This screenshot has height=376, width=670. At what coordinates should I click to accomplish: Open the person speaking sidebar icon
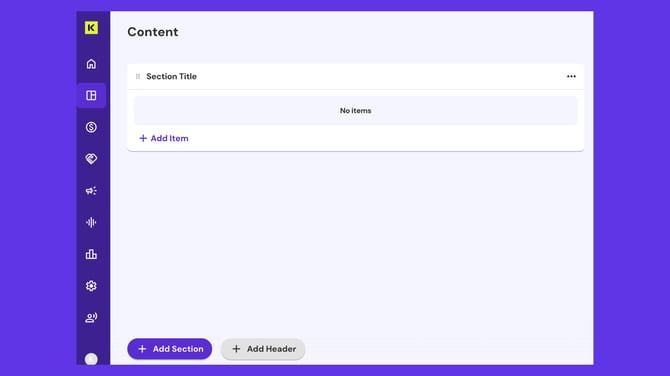click(91, 317)
